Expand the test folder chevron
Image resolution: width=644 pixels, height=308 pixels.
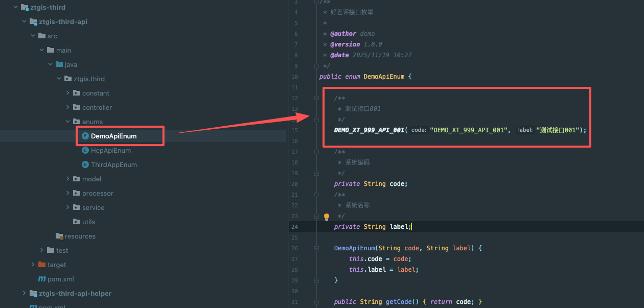click(42, 251)
